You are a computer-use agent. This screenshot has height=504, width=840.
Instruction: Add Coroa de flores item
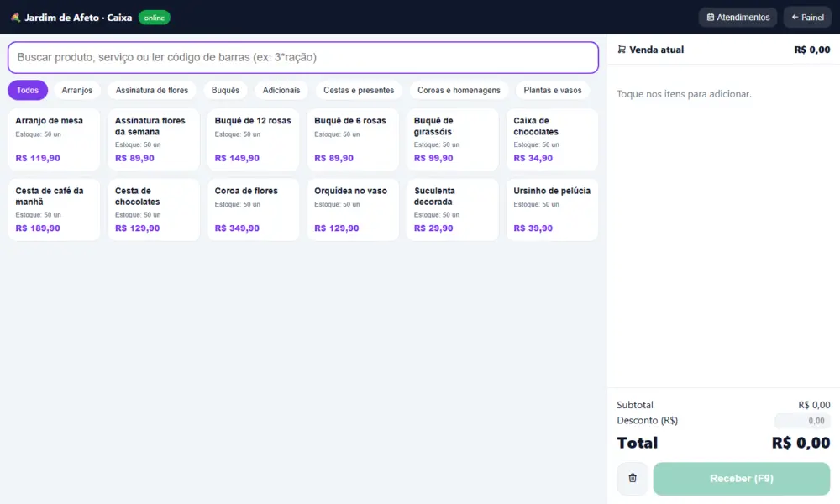click(x=253, y=209)
